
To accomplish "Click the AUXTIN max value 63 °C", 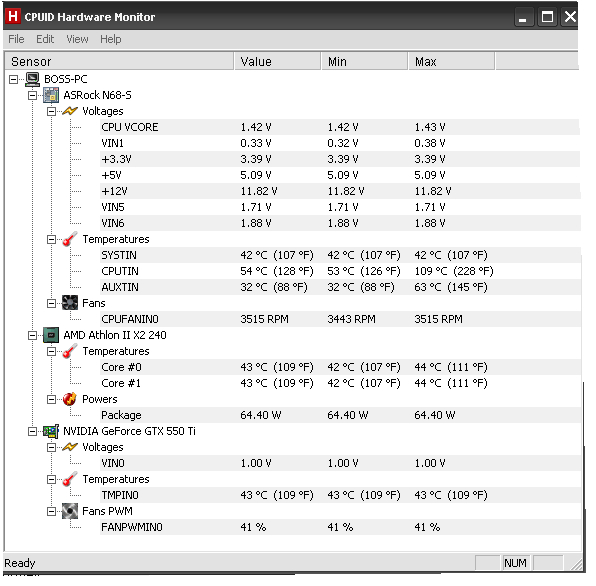I will 451,287.
